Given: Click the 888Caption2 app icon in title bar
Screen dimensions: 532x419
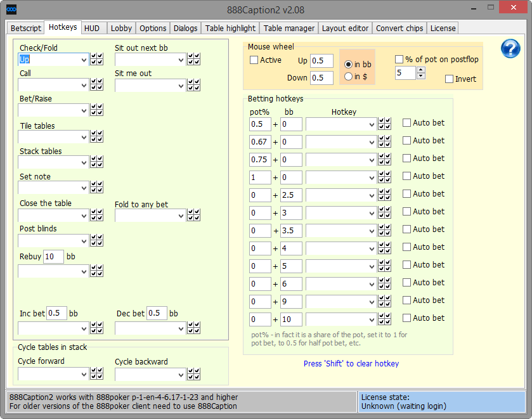Looking at the screenshot, I should pyautogui.click(x=11, y=9).
